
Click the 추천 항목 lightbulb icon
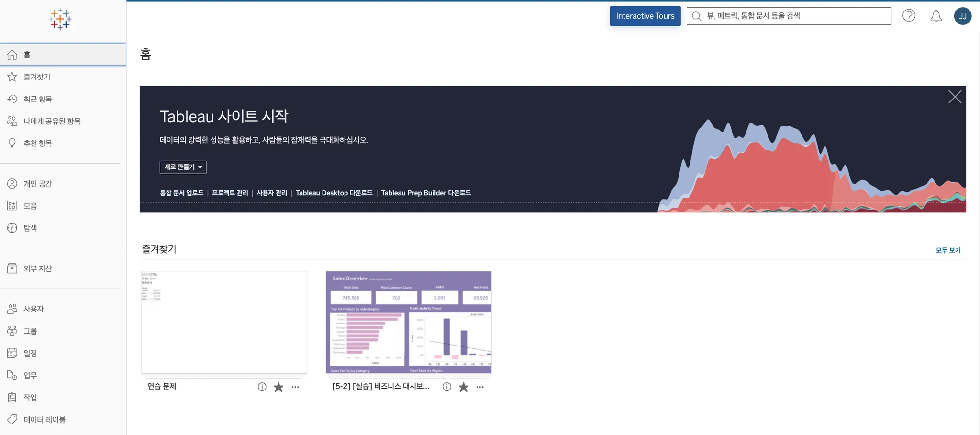coord(12,143)
